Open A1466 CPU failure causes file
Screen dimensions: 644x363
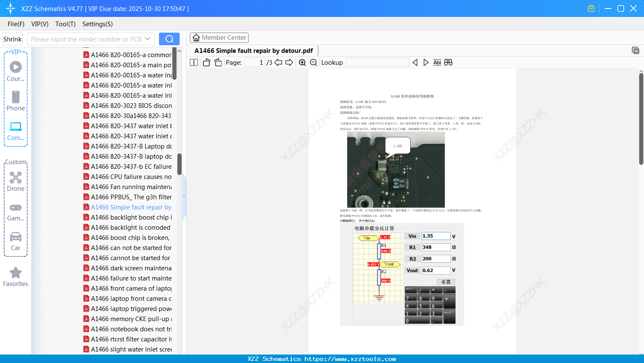127,177
